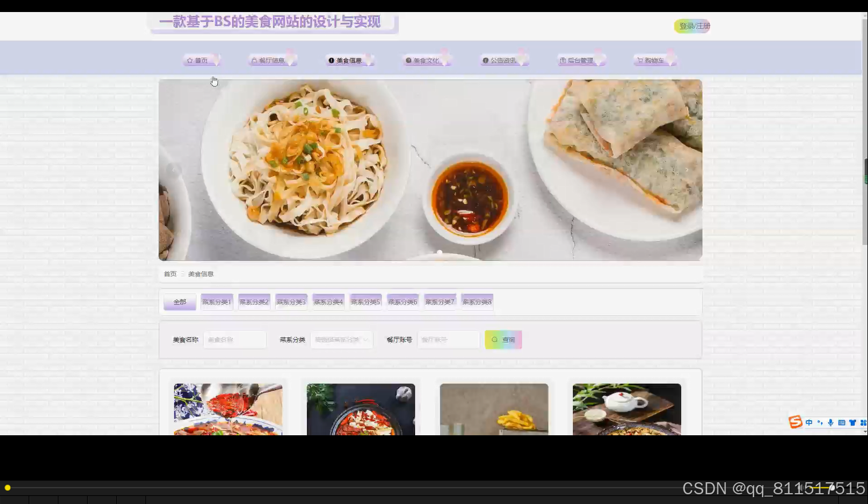Filter by 菜系分类6

coord(403,302)
